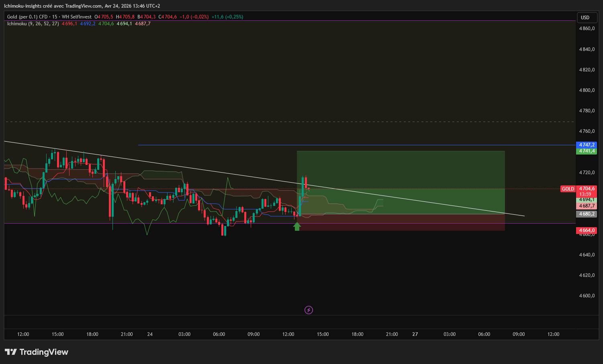
Task: Click the green +11,6 (+0,25%) value
Action: (227, 17)
